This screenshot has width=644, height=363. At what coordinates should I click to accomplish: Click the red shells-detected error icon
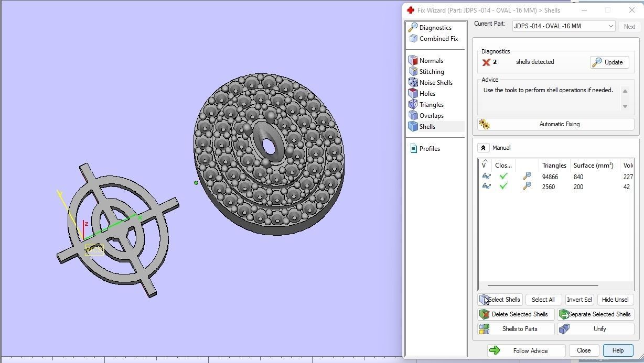[x=486, y=62]
